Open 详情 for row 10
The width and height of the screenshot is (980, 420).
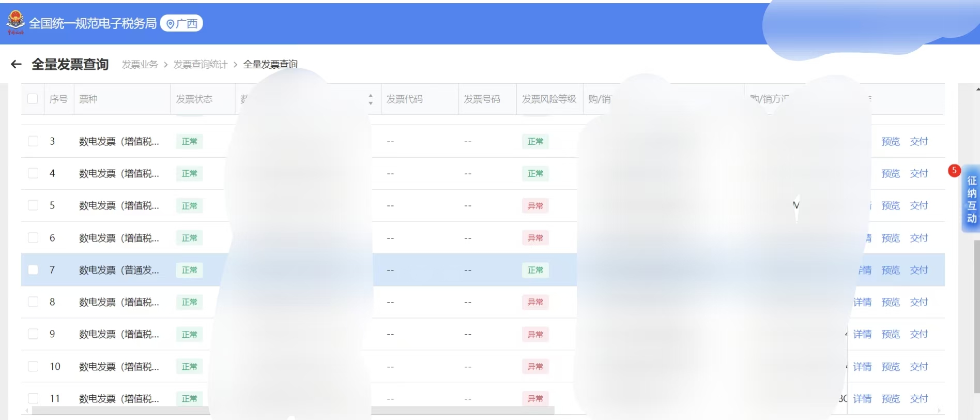pos(862,367)
